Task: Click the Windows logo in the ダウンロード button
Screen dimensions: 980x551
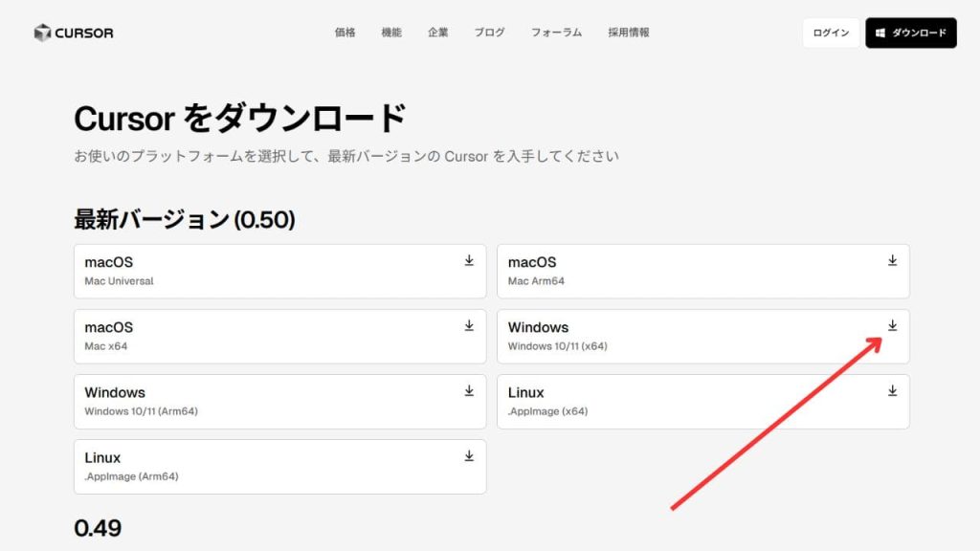Action: (x=880, y=33)
